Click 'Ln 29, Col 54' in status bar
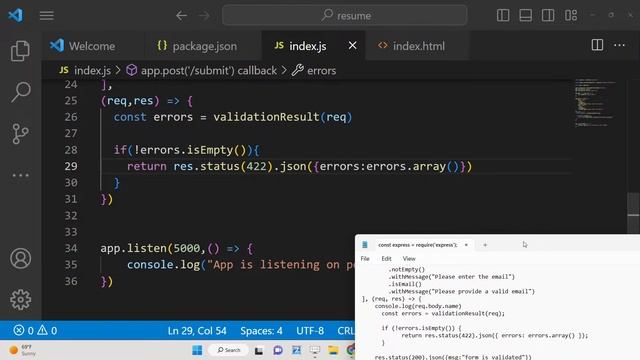The height and width of the screenshot is (360, 640). pos(197,331)
